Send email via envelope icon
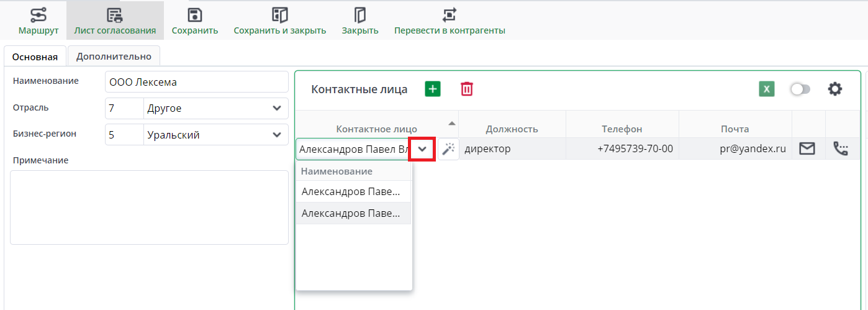This screenshot has width=868, height=310. point(807,148)
